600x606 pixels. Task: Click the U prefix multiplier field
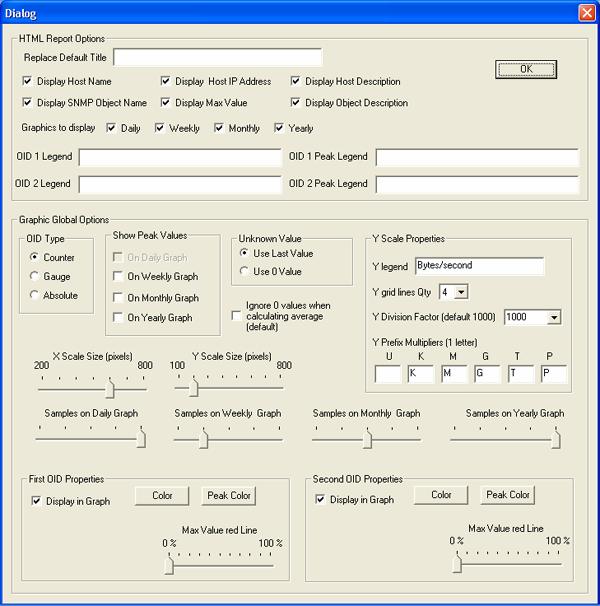coord(387,374)
